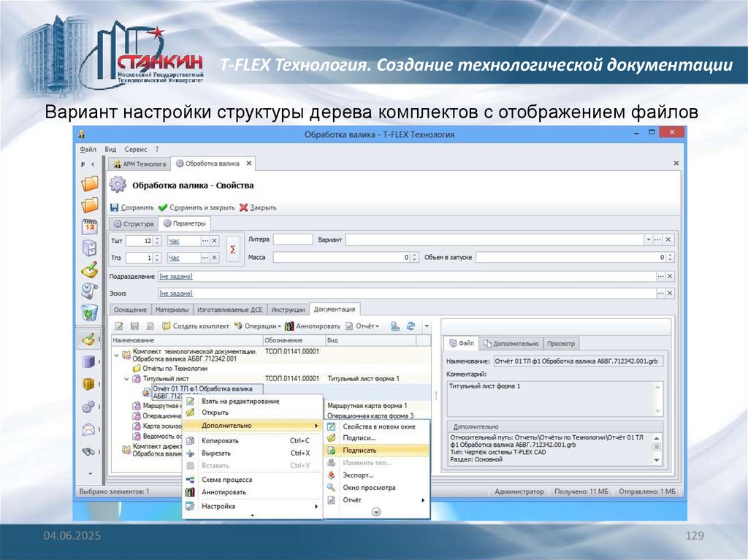Expand submenu with round down-arrow button

(x=376, y=512)
